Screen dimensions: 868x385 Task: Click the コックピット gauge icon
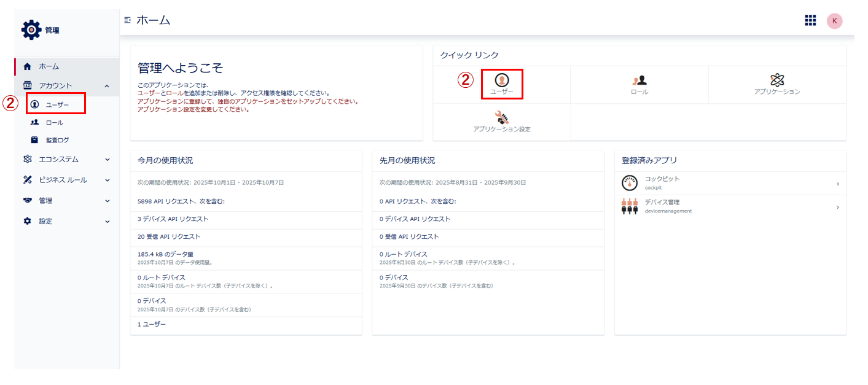point(630,183)
